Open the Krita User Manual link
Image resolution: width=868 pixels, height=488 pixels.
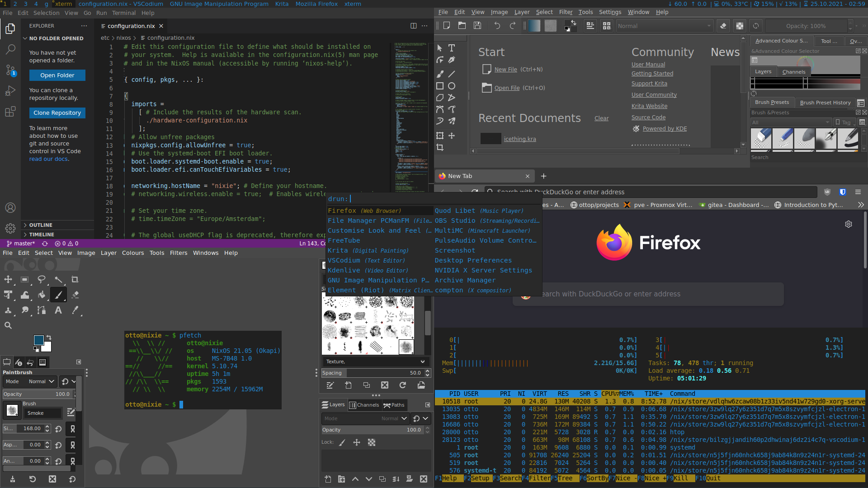click(x=648, y=65)
